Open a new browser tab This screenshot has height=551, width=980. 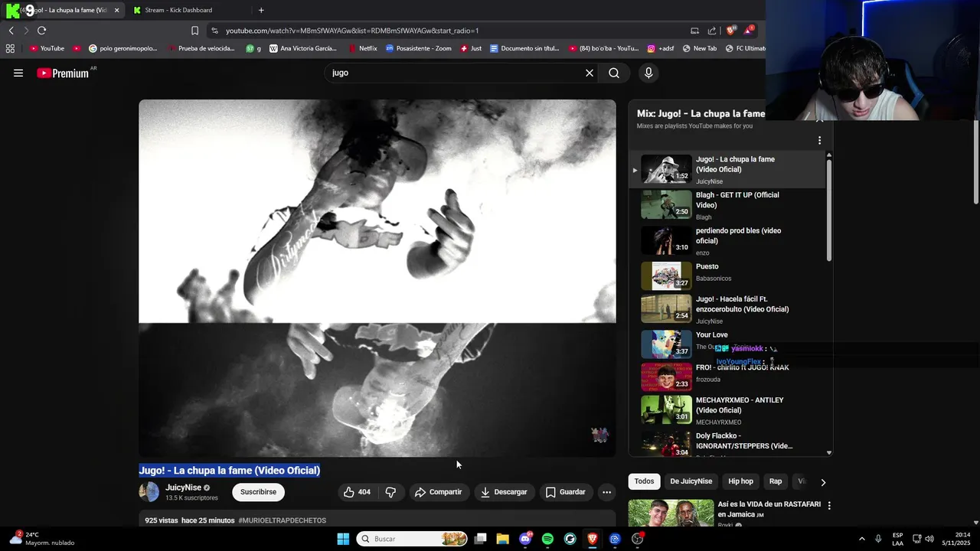(x=261, y=10)
